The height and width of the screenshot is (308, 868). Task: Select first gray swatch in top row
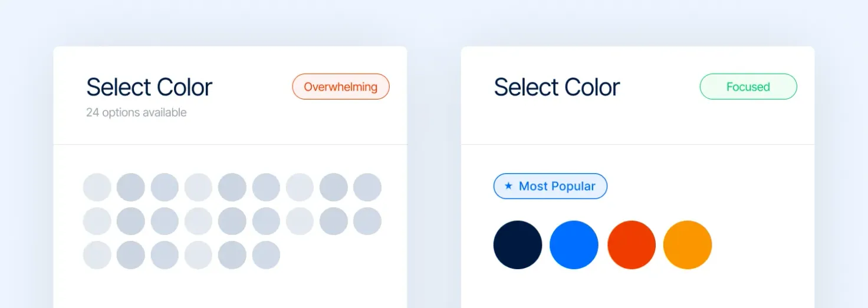(x=97, y=187)
